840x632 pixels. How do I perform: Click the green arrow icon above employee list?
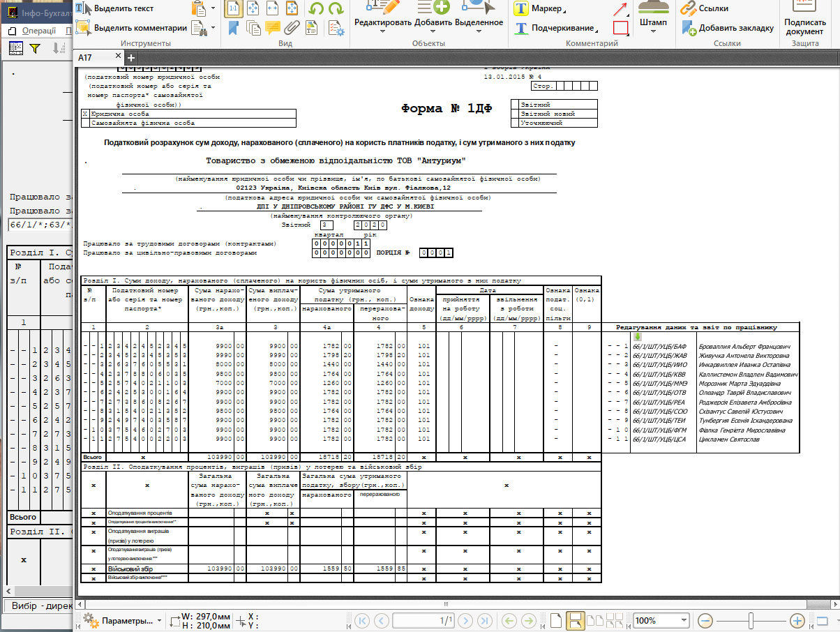[x=637, y=336]
